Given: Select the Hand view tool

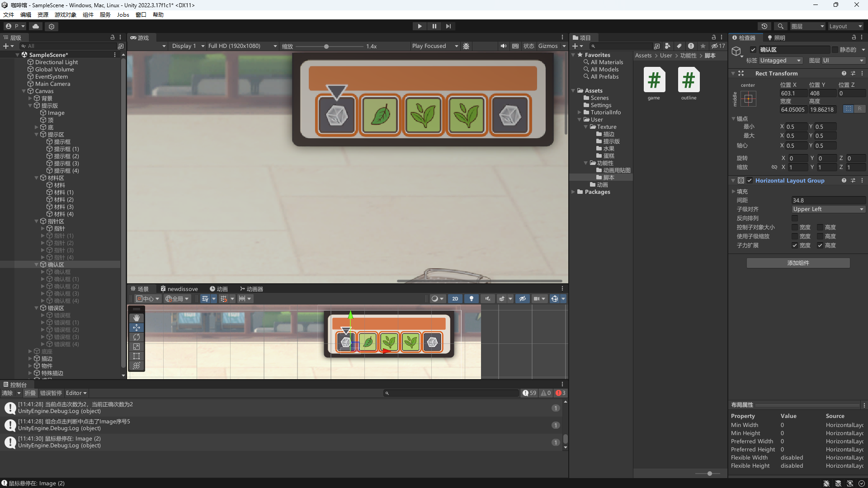Looking at the screenshot, I should pyautogui.click(x=137, y=318).
